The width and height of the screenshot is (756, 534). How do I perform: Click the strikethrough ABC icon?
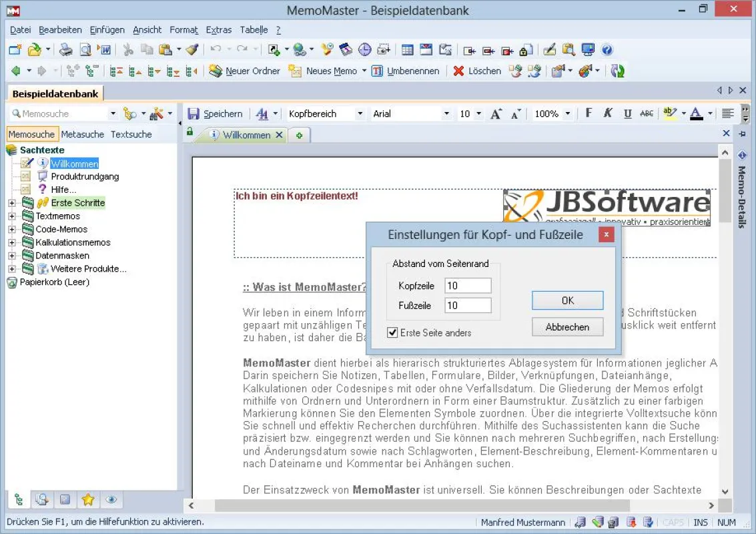coord(647,113)
